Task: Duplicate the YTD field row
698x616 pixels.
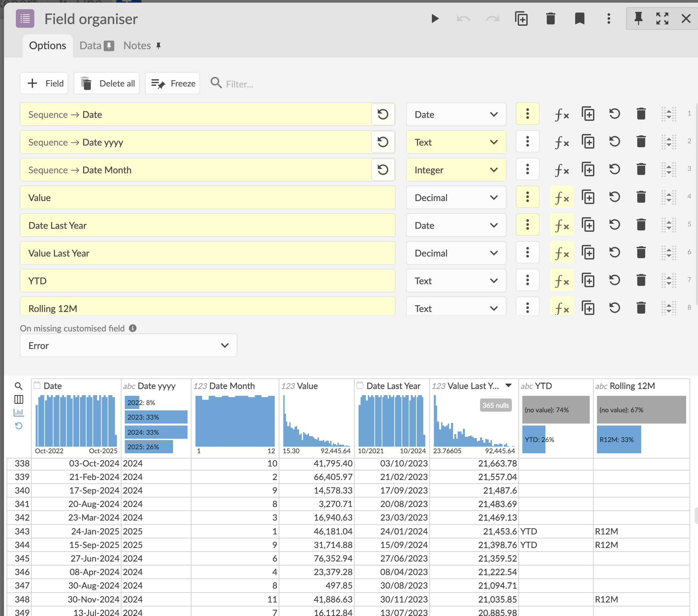Action: point(588,281)
